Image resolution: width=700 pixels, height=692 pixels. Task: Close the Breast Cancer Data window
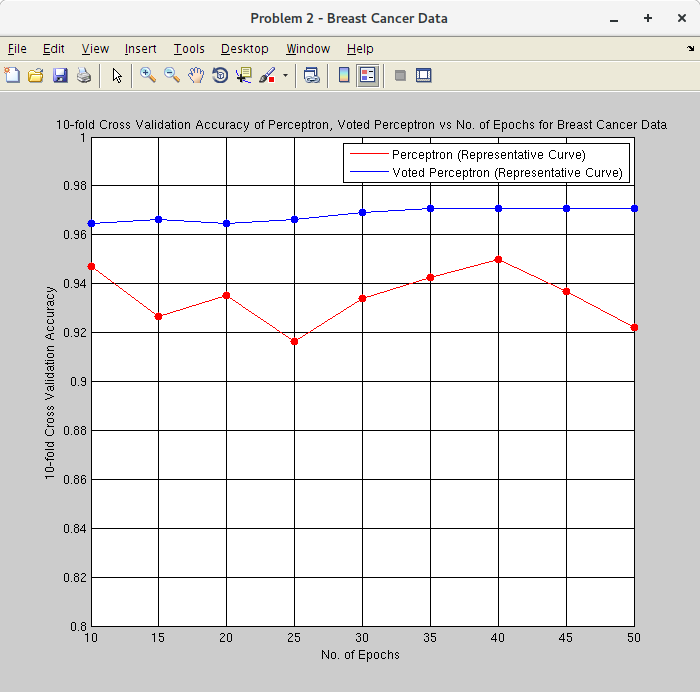[x=682, y=18]
